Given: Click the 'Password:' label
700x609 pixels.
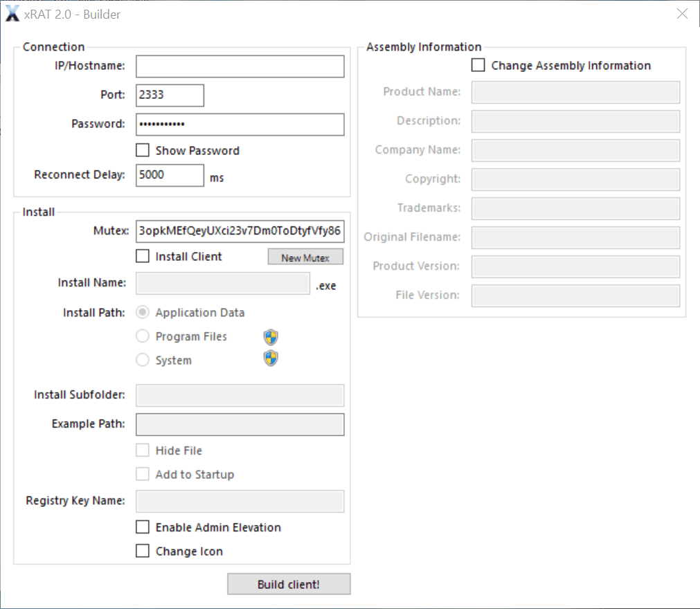Looking at the screenshot, I should click(x=98, y=124).
